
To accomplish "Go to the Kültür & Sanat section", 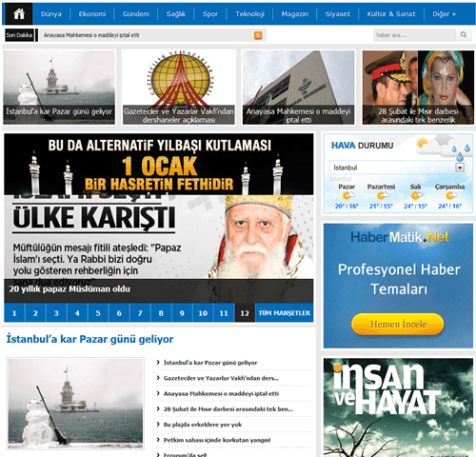I will [x=391, y=14].
